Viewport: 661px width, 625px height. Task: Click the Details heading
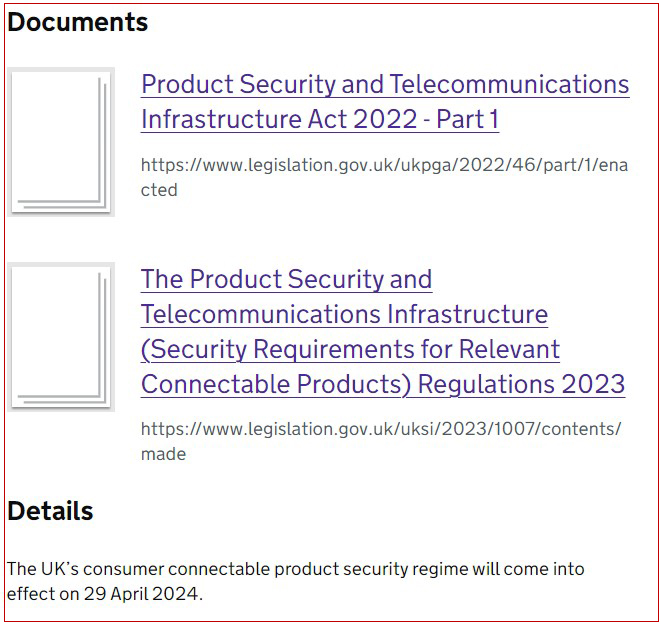50,511
